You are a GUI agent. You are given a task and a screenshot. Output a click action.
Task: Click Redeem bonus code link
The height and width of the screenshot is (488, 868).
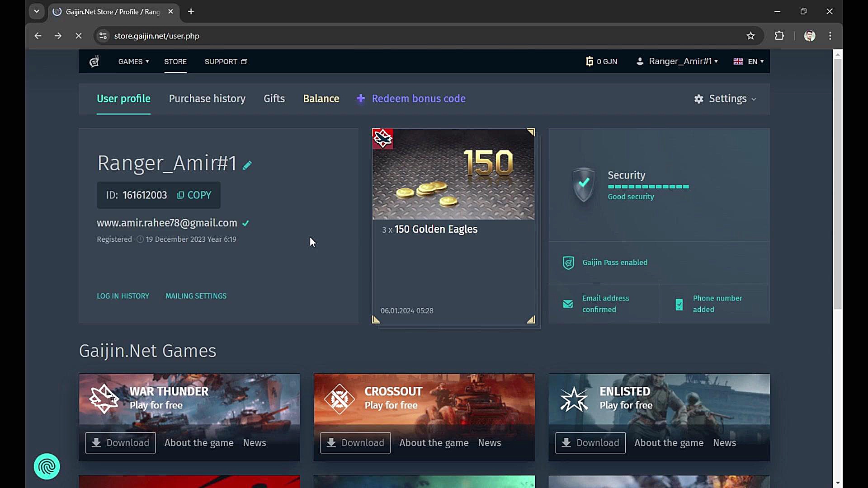411,99
